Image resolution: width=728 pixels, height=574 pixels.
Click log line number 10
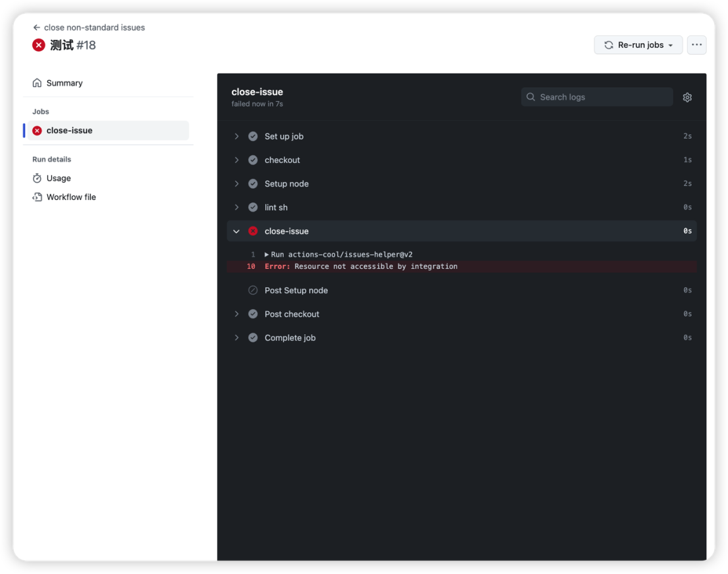pyautogui.click(x=251, y=266)
